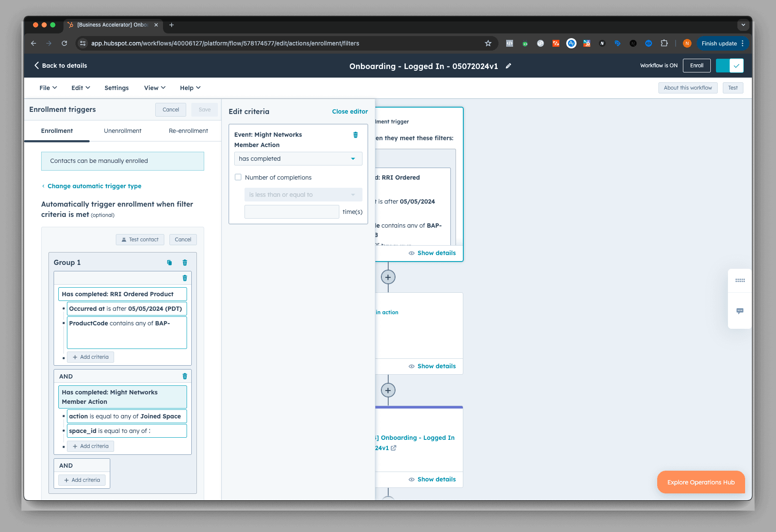Open About this workflow
This screenshot has width=776, height=532.
[x=688, y=88]
